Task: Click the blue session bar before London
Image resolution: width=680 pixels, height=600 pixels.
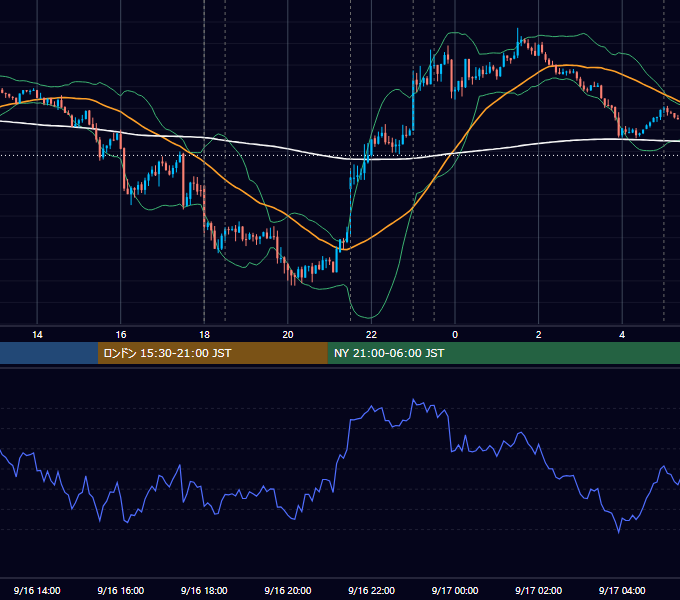Action: click(49, 353)
